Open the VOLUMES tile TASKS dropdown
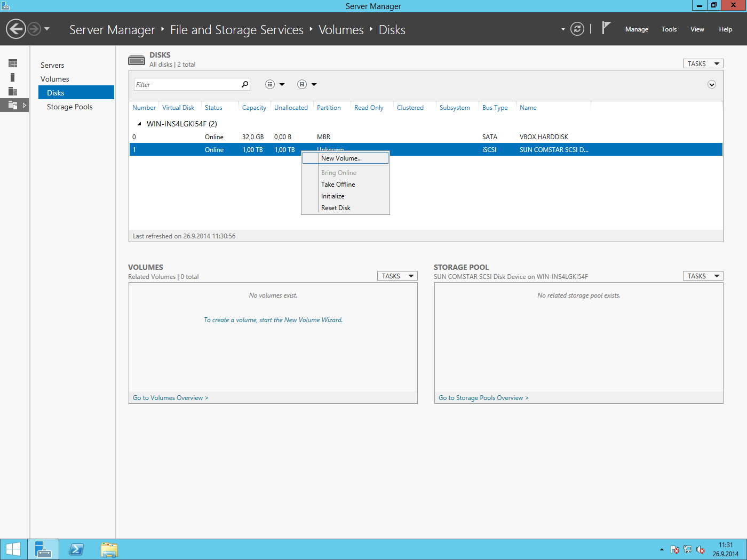This screenshot has width=747, height=560. [x=398, y=276]
